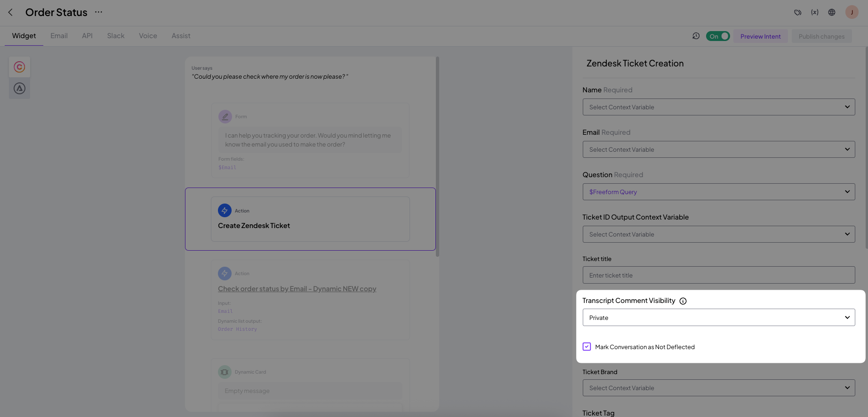Click the Empty message Dynamic Card field
This screenshot has width=868, height=417.
coord(310,391)
